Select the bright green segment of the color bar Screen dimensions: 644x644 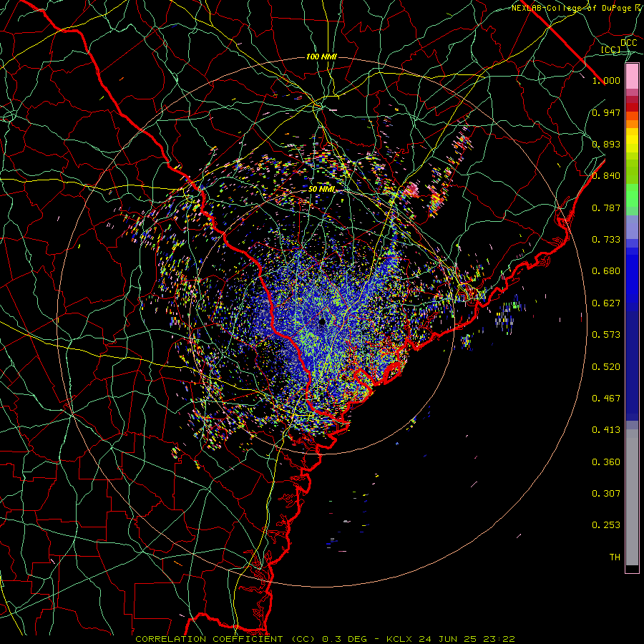pyautogui.click(x=632, y=195)
